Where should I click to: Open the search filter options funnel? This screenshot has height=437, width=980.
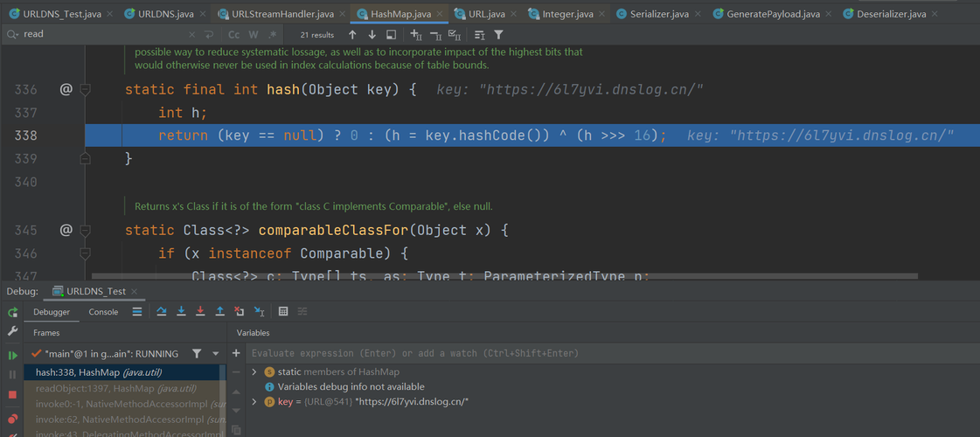[x=498, y=34]
